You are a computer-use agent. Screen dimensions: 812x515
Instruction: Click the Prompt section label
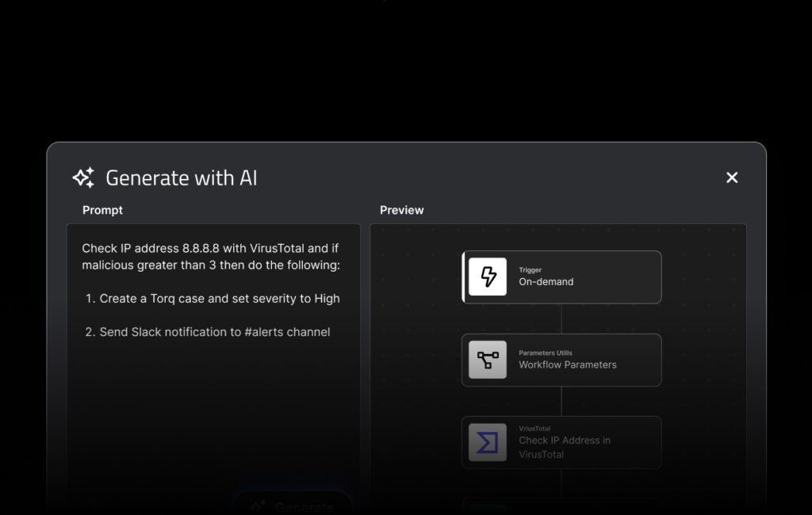click(102, 210)
